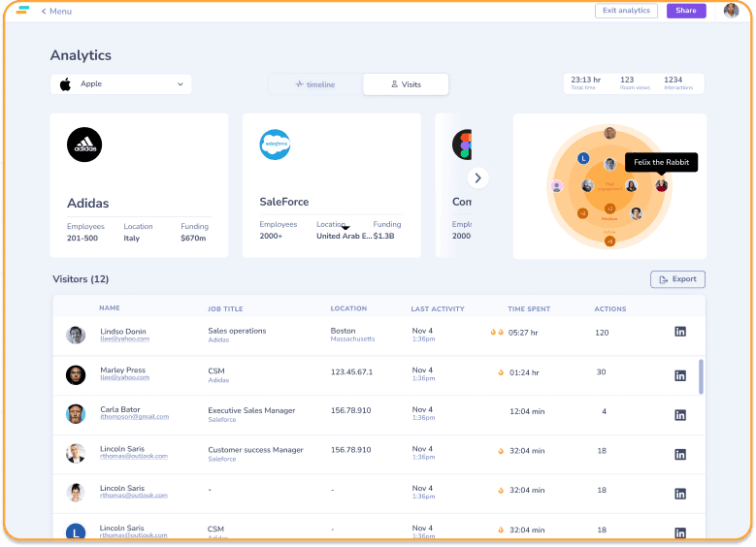Screen dimensions: 756x547
Task: Click the blue L avatar in engagement chart
Action: [x=583, y=158]
